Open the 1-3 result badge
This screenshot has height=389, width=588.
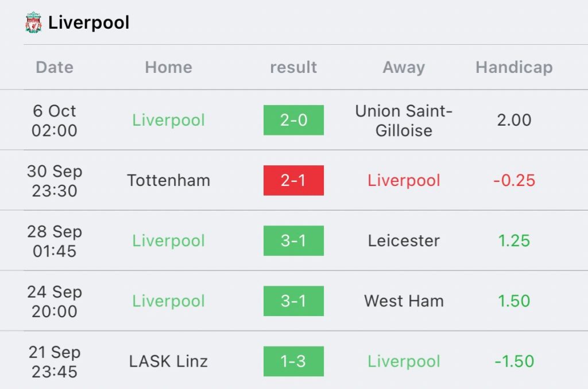[293, 361]
